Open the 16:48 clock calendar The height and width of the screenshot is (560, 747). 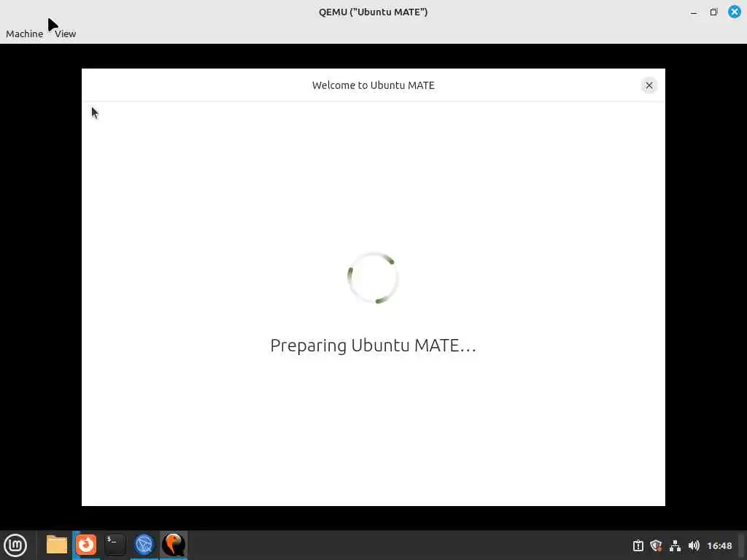(x=719, y=545)
